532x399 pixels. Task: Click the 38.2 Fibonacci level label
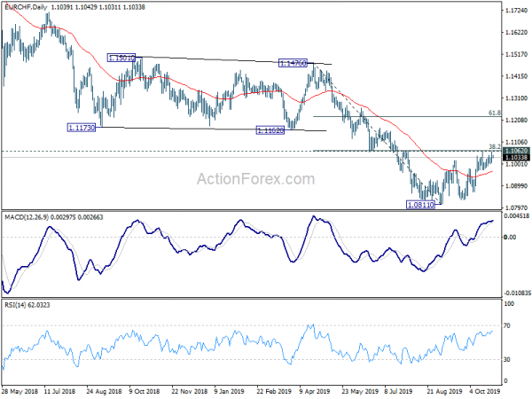point(495,146)
